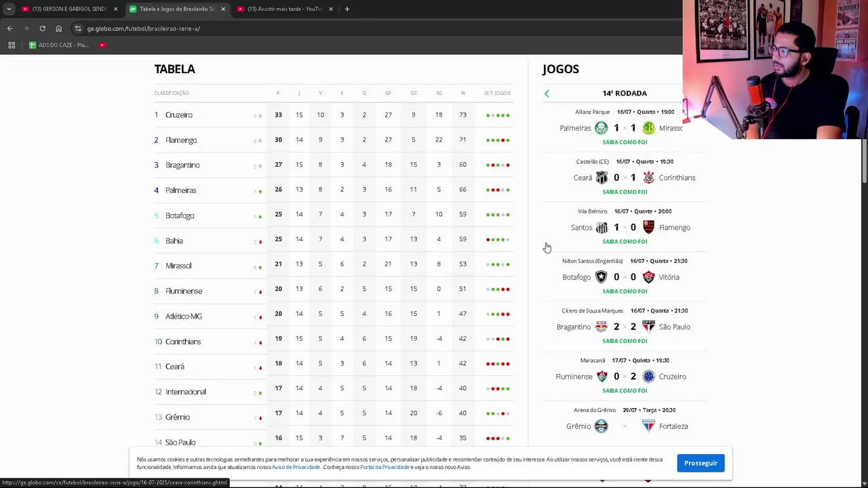Viewport: 868px width, 488px height.
Task: Open ADS DO CAZE bookmark
Action: [x=58, y=45]
